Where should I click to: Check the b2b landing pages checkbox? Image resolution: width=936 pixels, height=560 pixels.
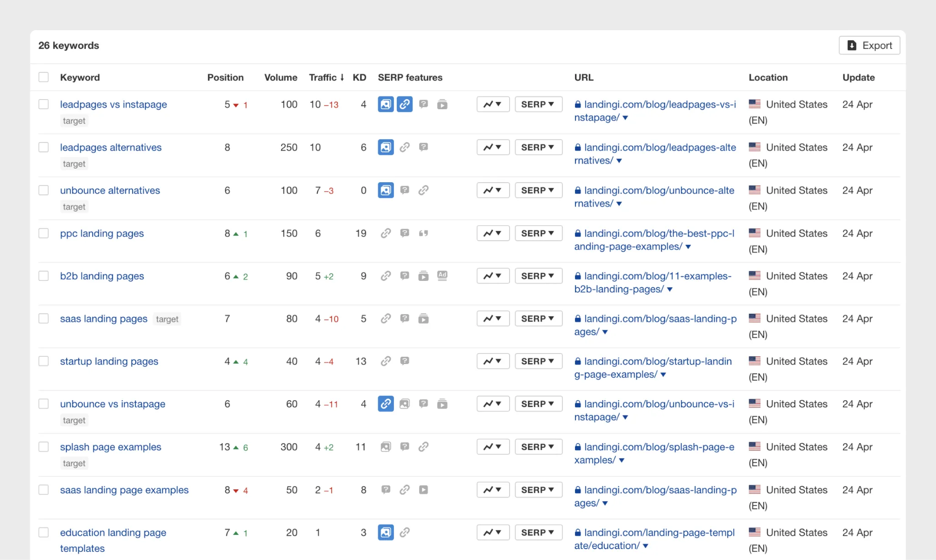[43, 276]
